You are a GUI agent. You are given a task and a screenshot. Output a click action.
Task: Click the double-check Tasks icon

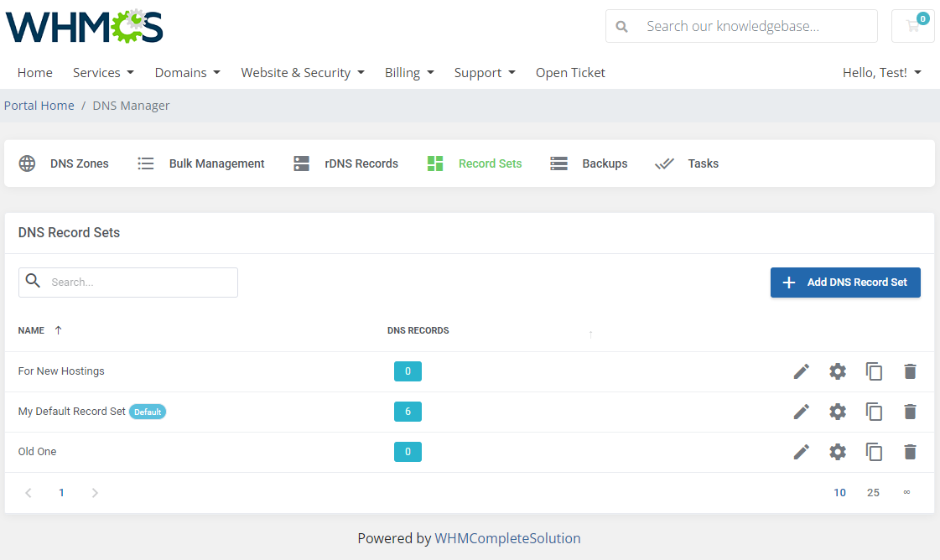coord(664,163)
